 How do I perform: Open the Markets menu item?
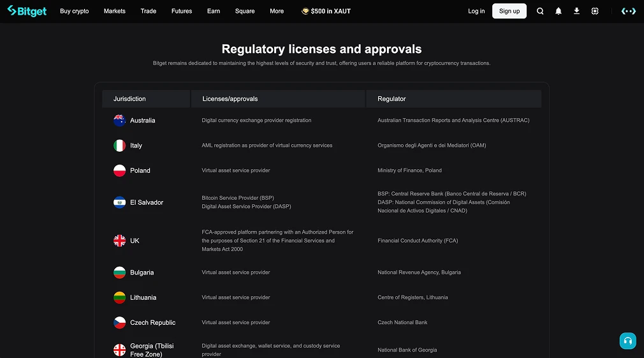click(x=115, y=11)
